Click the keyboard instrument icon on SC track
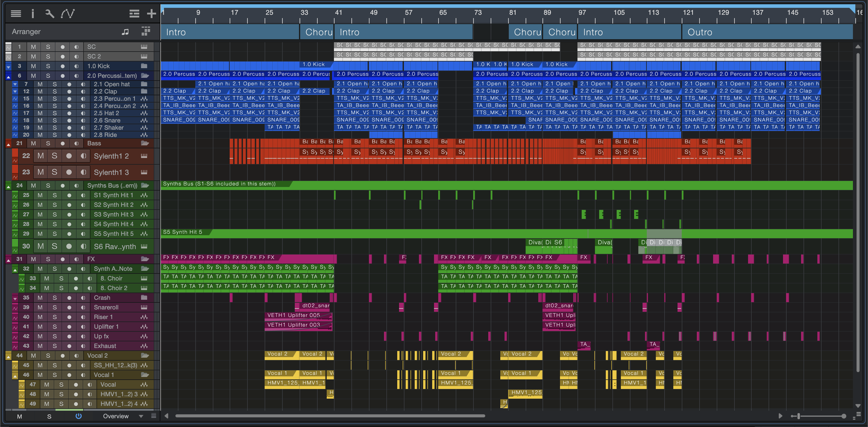 click(144, 46)
